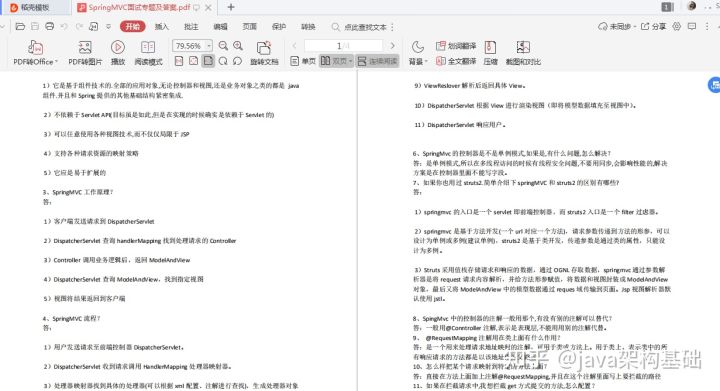This screenshot has height=391, width=720.
Task: Close the SpringMVC pdf tab
Action: pyautogui.click(x=208, y=7)
